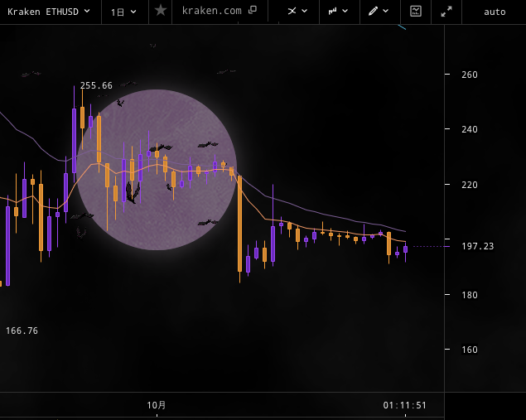Click the 240 price axis label
Viewport: 526px width, 420px height.
pyautogui.click(x=470, y=129)
